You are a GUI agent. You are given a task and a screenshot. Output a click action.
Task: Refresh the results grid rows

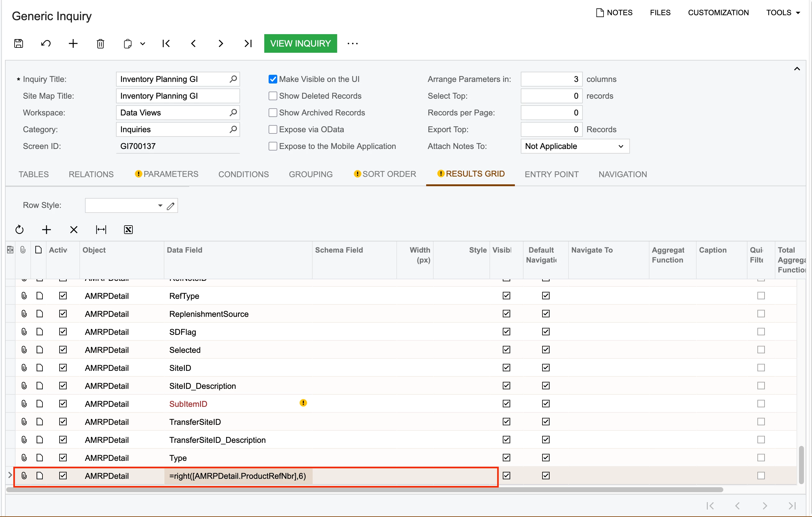point(20,230)
